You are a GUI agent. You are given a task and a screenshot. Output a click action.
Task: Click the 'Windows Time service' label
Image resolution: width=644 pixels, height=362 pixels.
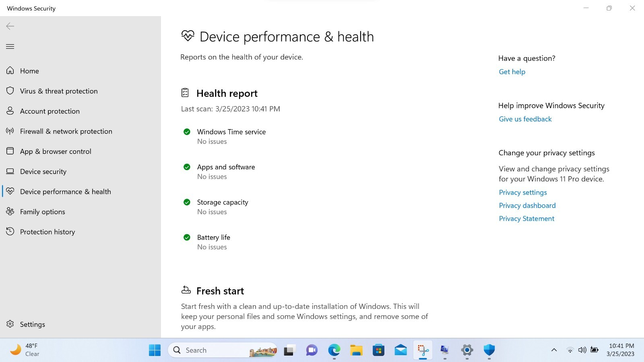coord(231,132)
